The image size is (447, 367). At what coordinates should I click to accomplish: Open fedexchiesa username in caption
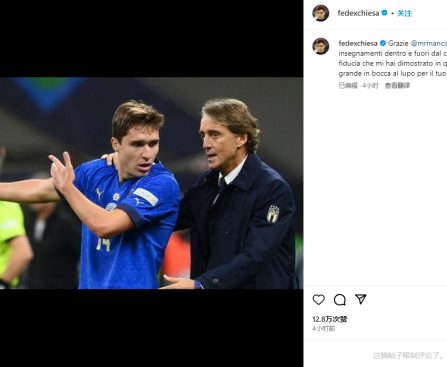coord(358,43)
